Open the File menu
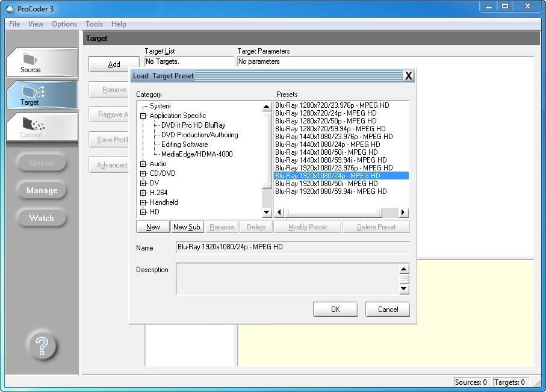546x392 pixels. coord(14,24)
